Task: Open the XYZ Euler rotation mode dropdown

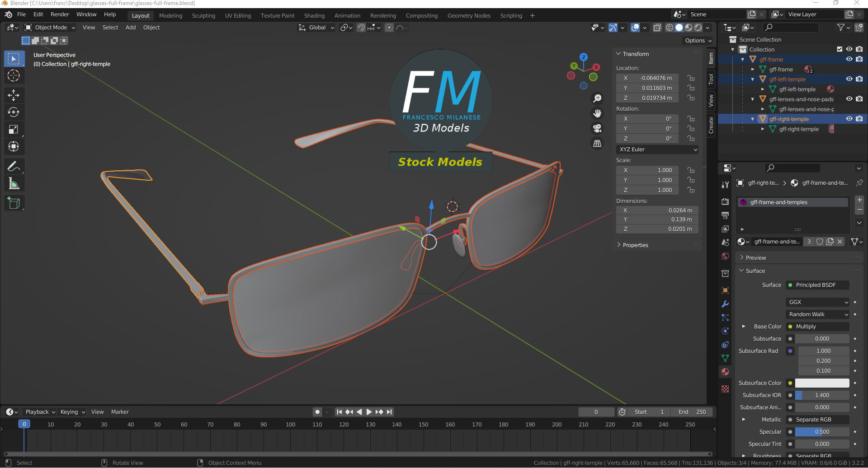Action: [657, 150]
